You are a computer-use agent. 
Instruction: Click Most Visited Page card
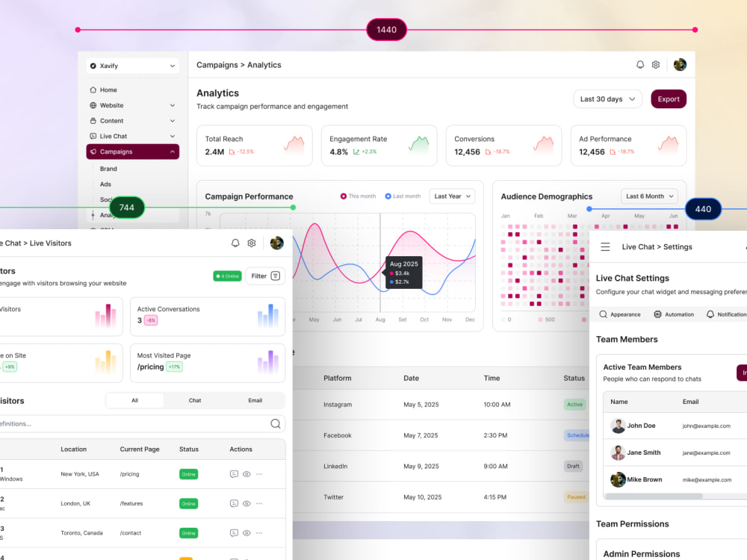coord(208,363)
